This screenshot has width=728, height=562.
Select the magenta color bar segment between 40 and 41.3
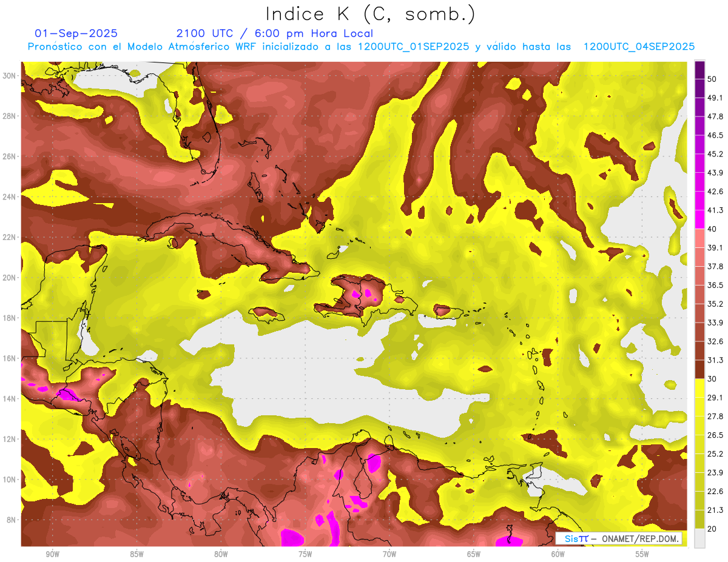(699, 219)
